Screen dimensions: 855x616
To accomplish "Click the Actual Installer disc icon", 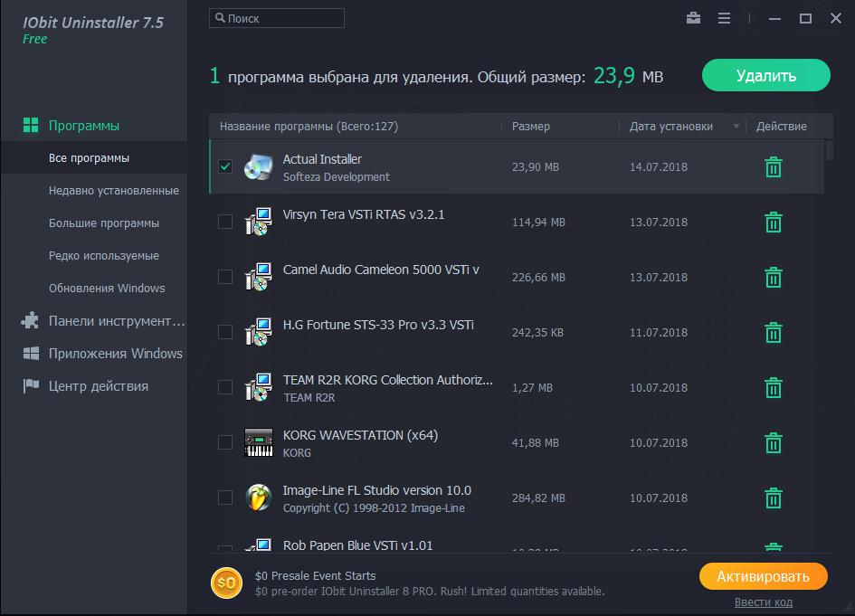I will click(x=259, y=166).
